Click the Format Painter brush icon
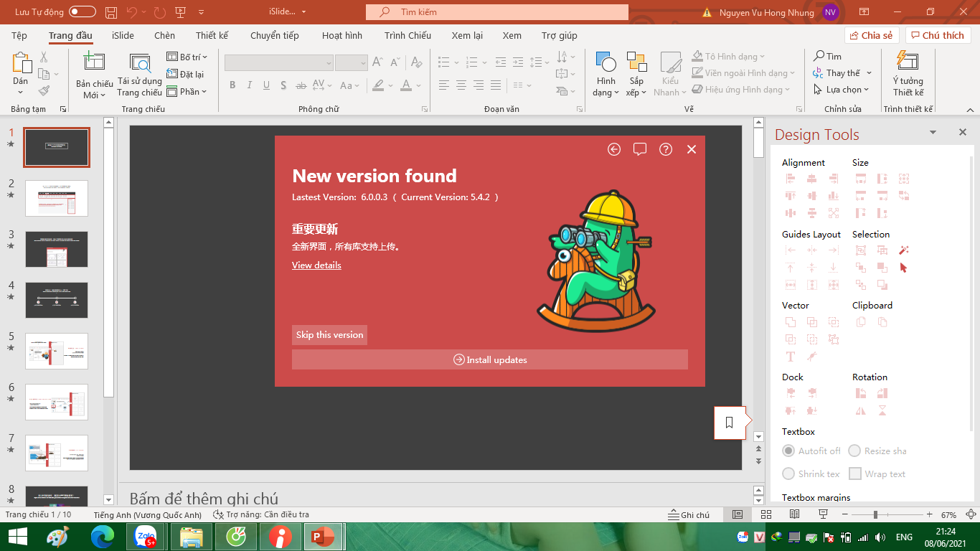 click(x=44, y=91)
